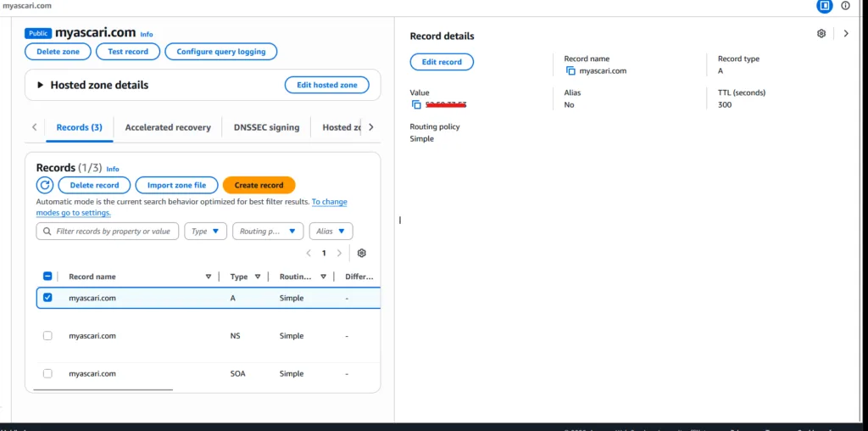Select the SOA record checkbox
The image size is (868, 431).
tap(47, 373)
